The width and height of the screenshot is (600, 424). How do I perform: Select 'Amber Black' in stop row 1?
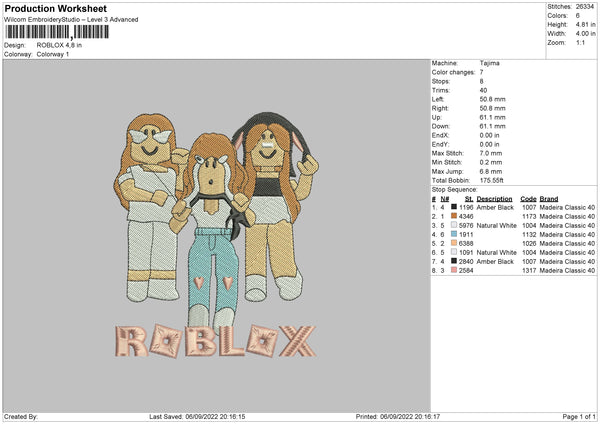tap(495, 207)
